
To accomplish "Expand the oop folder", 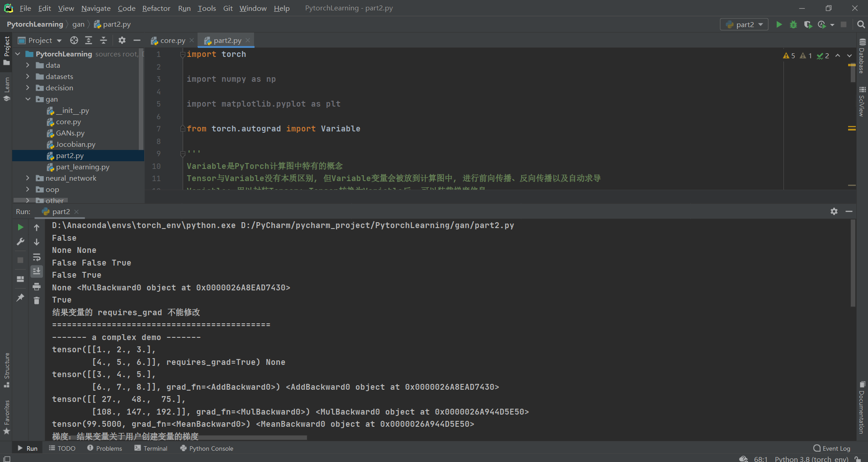I will (28, 189).
